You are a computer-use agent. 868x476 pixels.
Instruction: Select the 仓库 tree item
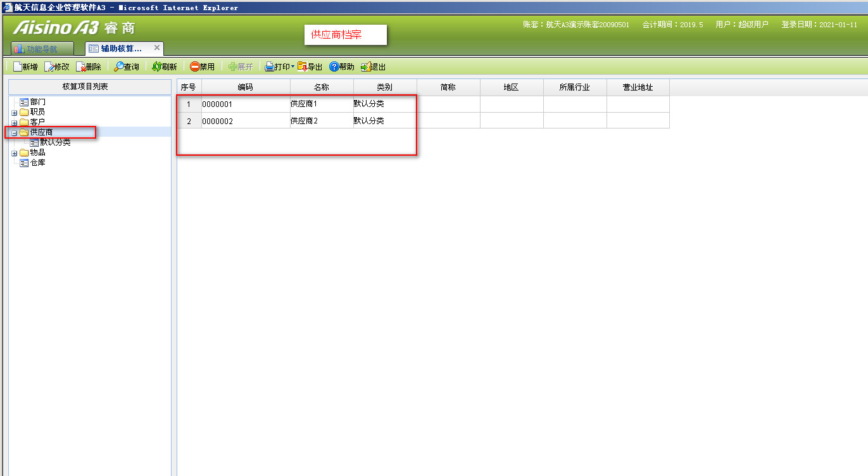(37, 163)
